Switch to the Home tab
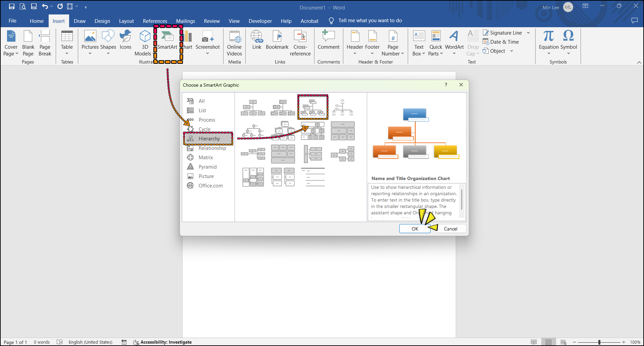This screenshot has height=346, width=644. (37, 21)
